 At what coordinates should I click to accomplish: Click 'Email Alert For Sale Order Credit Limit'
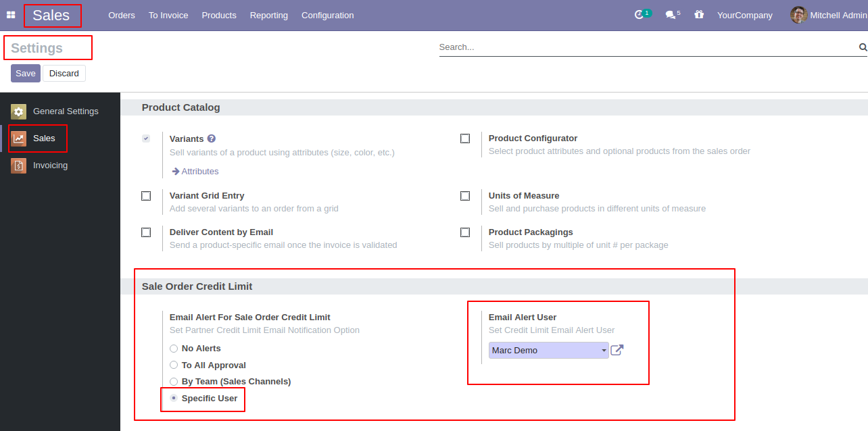250,318
